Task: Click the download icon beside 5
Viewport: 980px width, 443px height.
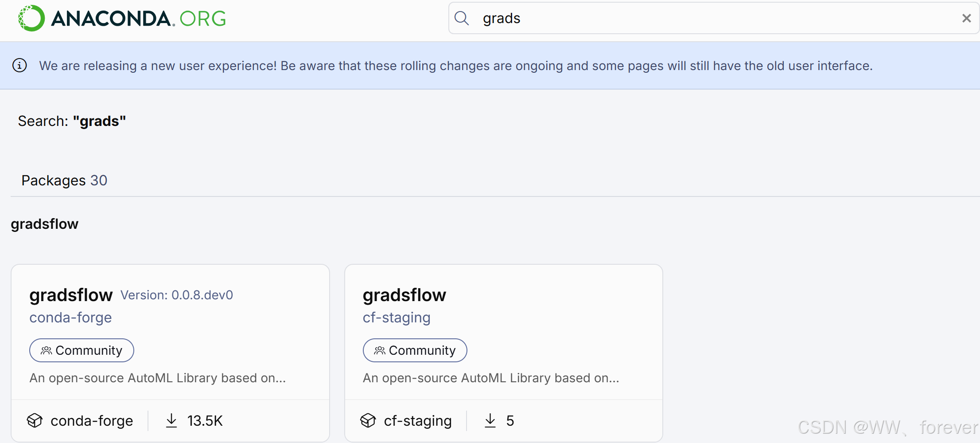Action: coord(490,420)
